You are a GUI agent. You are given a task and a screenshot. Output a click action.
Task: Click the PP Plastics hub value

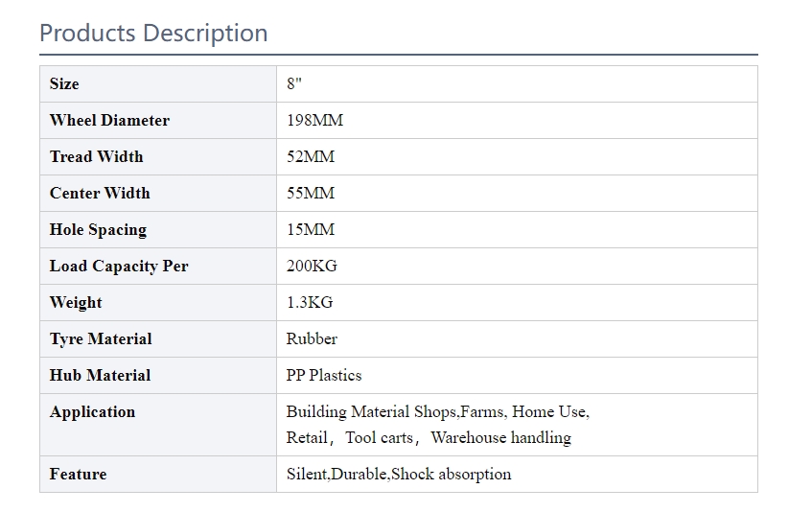pos(324,375)
